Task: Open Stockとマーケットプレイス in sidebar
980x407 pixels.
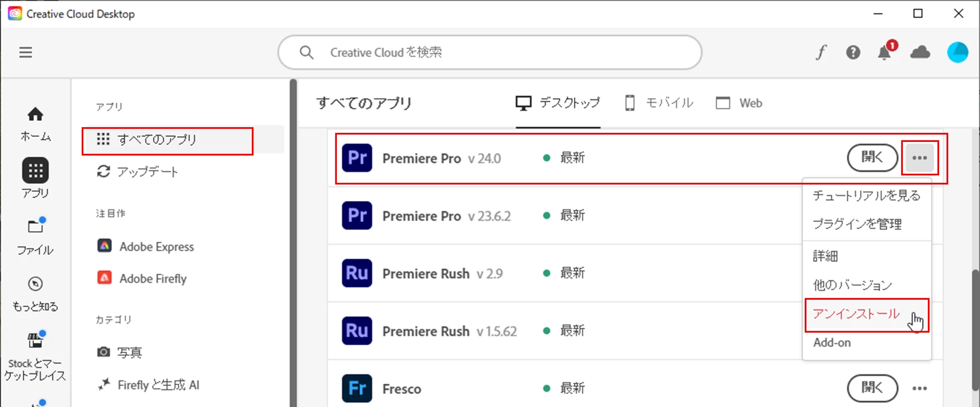Action: click(x=35, y=355)
